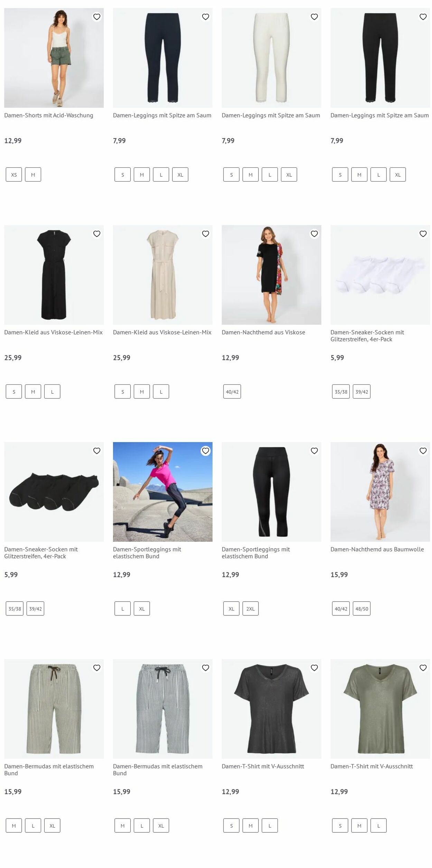
Task: Select size 2XL for black Sportleggings
Action: tap(251, 609)
